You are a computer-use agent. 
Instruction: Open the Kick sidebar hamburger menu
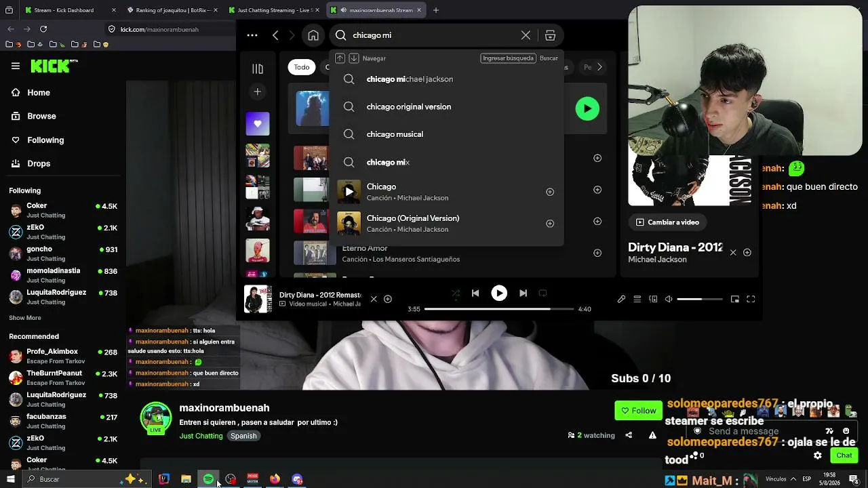[x=16, y=66]
